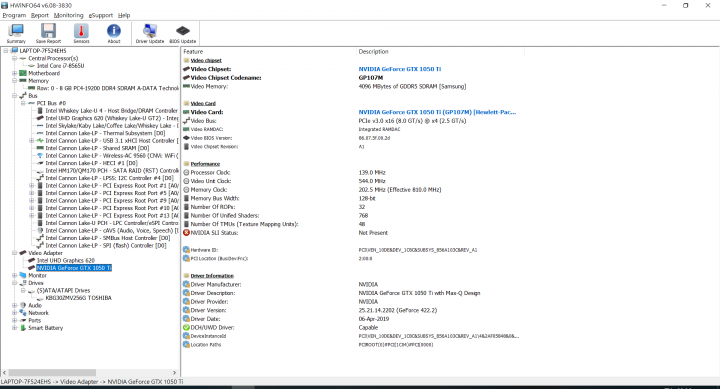Click the Video Bus row icon

pyautogui.click(x=186, y=121)
